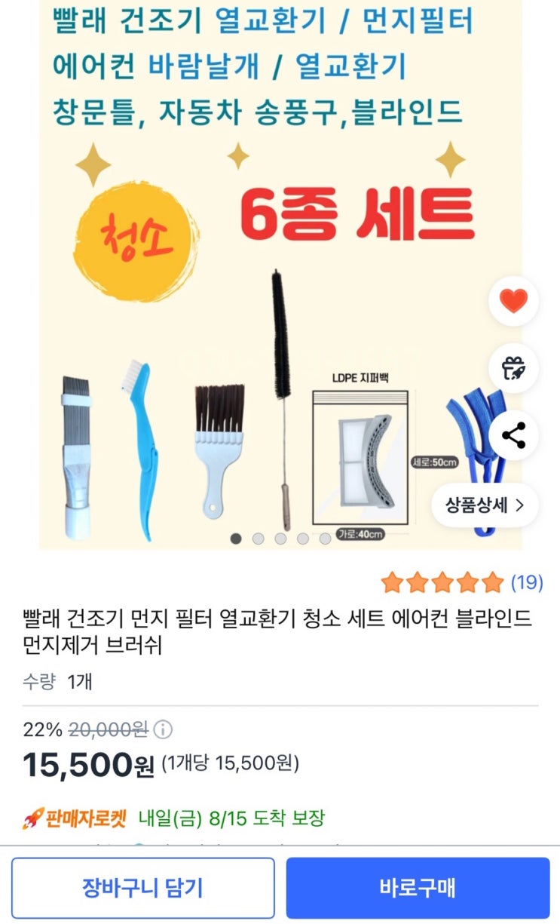This screenshot has height=924, width=560.
Task: Add item with 장바구니 담기 button
Action: [x=143, y=888]
